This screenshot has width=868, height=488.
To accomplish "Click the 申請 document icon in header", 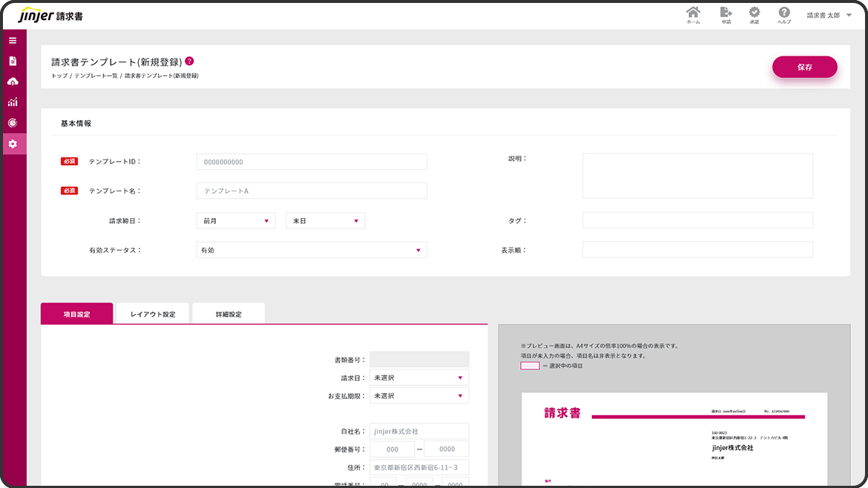I will click(x=726, y=13).
